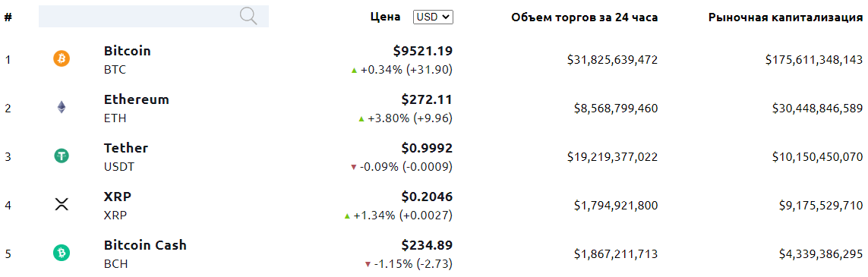The image size is (868, 277).
Task: Click the magnifying glass search icon
Action: pyautogui.click(x=248, y=17)
